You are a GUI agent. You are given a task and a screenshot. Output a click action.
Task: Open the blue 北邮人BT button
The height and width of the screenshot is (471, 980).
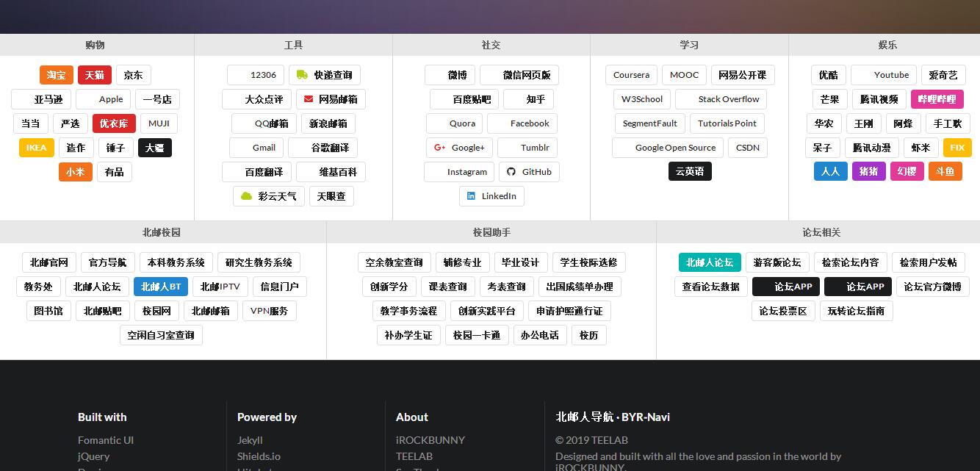click(x=161, y=287)
